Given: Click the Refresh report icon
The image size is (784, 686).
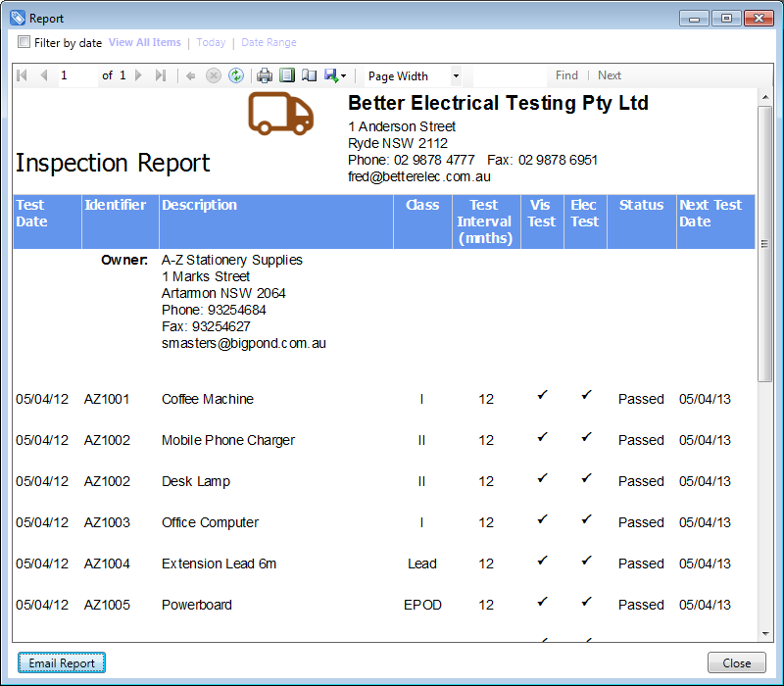Looking at the screenshot, I should coord(236,75).
